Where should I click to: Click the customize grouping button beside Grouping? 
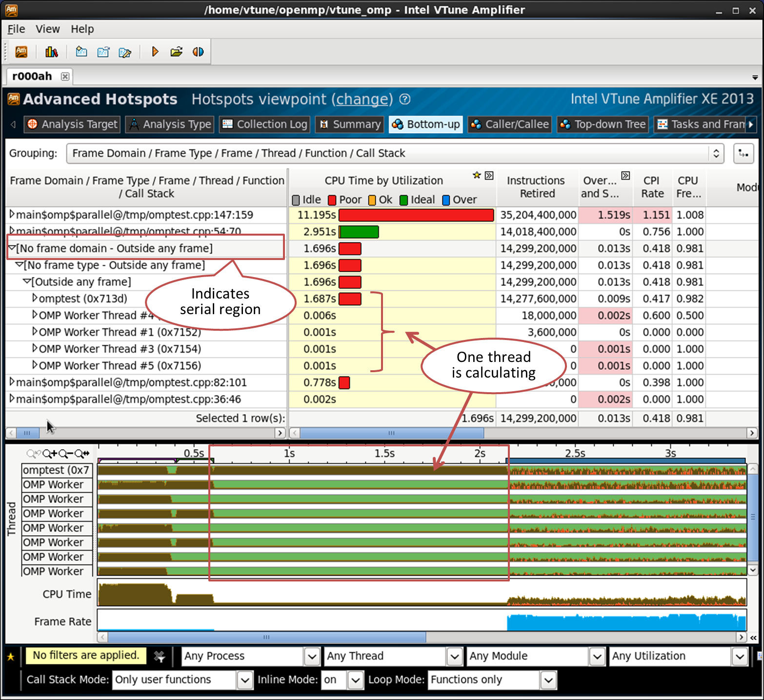coord(744,153)
